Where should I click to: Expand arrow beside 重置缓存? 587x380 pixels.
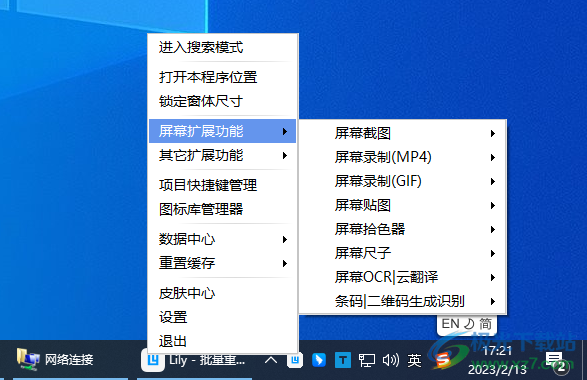pos(285,263)
